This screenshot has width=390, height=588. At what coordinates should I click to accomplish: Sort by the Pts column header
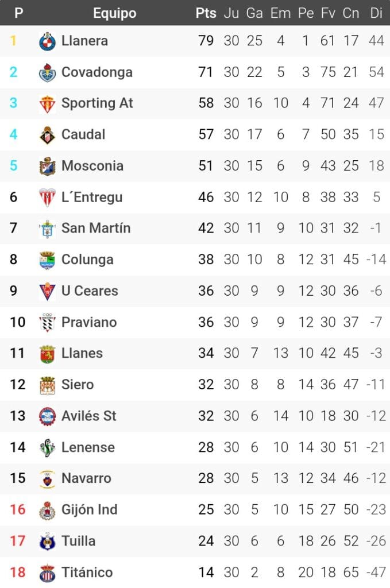click(x=206, y=13)
